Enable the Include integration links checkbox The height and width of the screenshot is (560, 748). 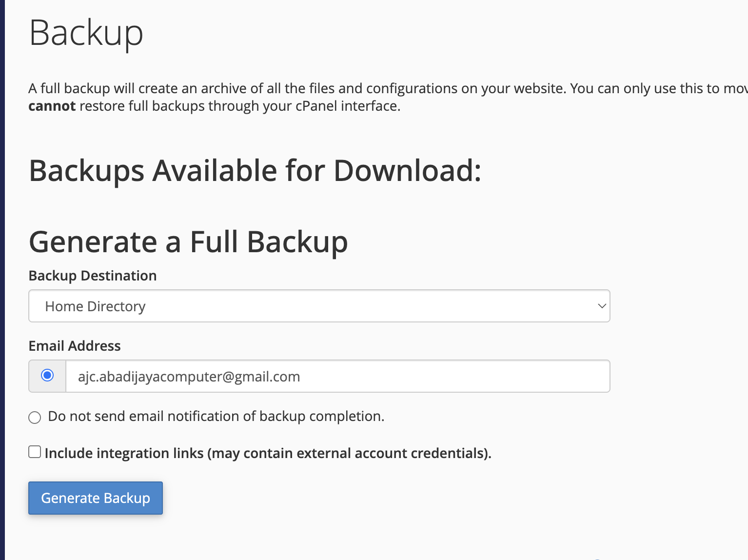pos(35,452)
